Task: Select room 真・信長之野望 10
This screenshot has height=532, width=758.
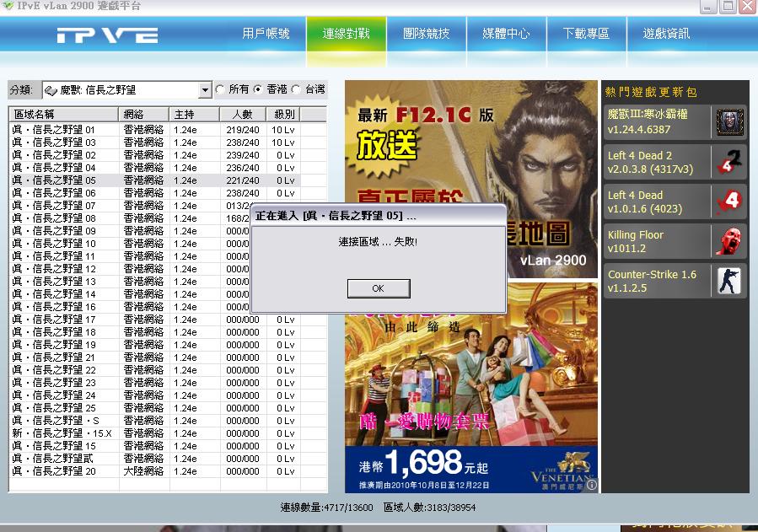Action: (130, 244)
